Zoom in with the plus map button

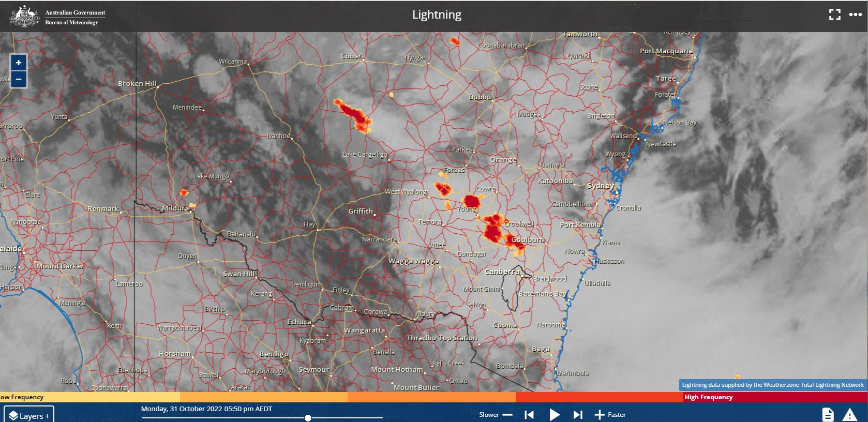click(x=19, y=63)
